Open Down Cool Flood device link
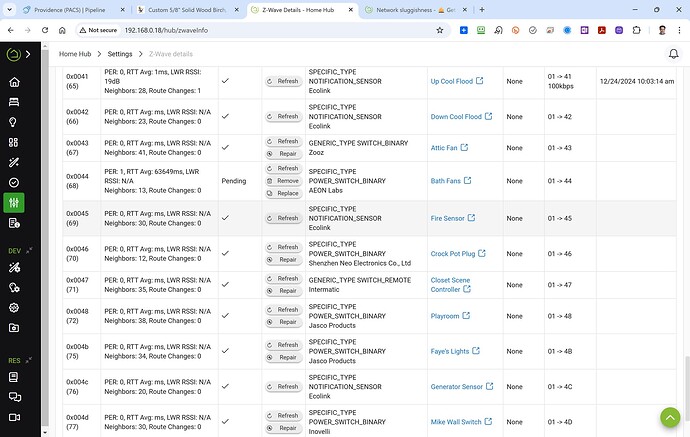Image resolution: width=690 pixels, height=437 pixels. pyautogui.click(x=456, y=117)
